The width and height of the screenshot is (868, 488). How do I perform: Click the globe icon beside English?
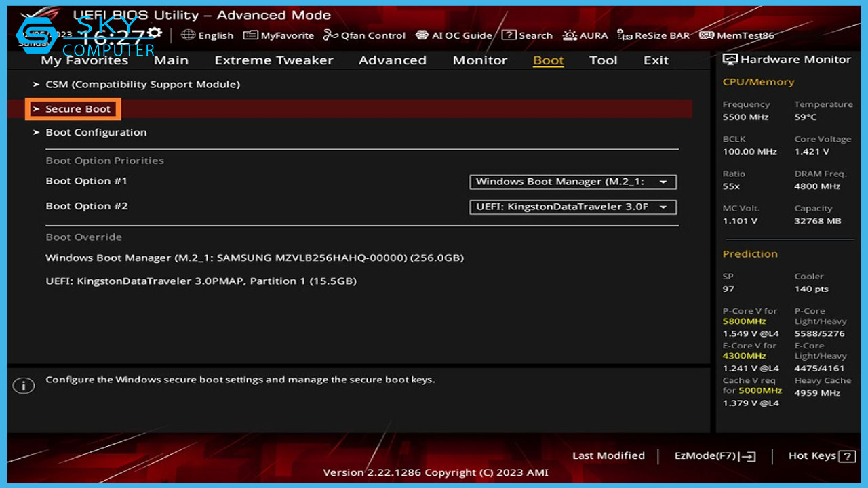point(188,35)
